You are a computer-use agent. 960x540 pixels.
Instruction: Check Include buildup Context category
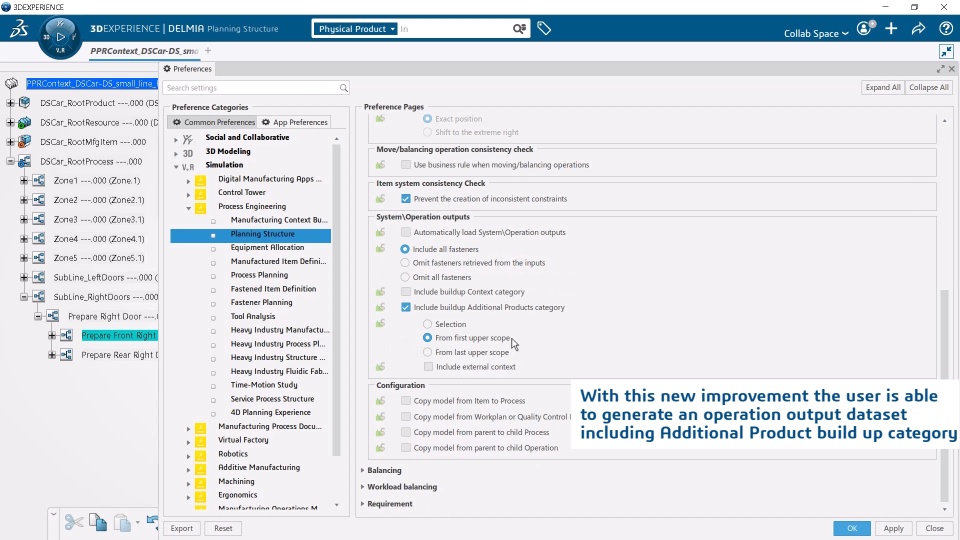[405, 292]
